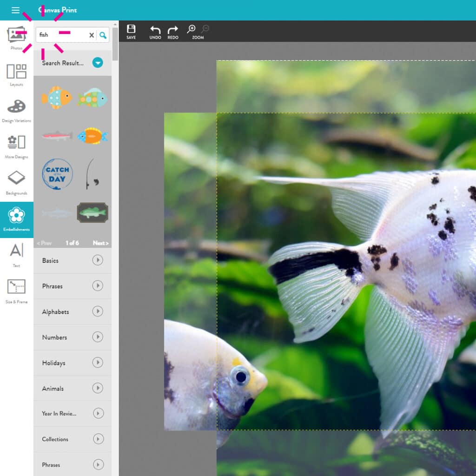This screenshot has height=476, width=476.
Task: Zoom in on the canvas
Action: (191, 29)
